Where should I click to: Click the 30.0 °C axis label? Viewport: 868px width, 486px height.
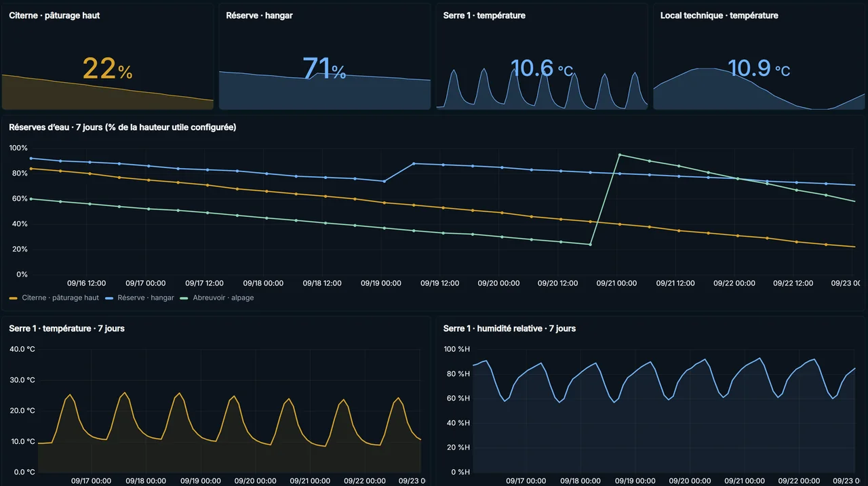[x=22, y=380]
